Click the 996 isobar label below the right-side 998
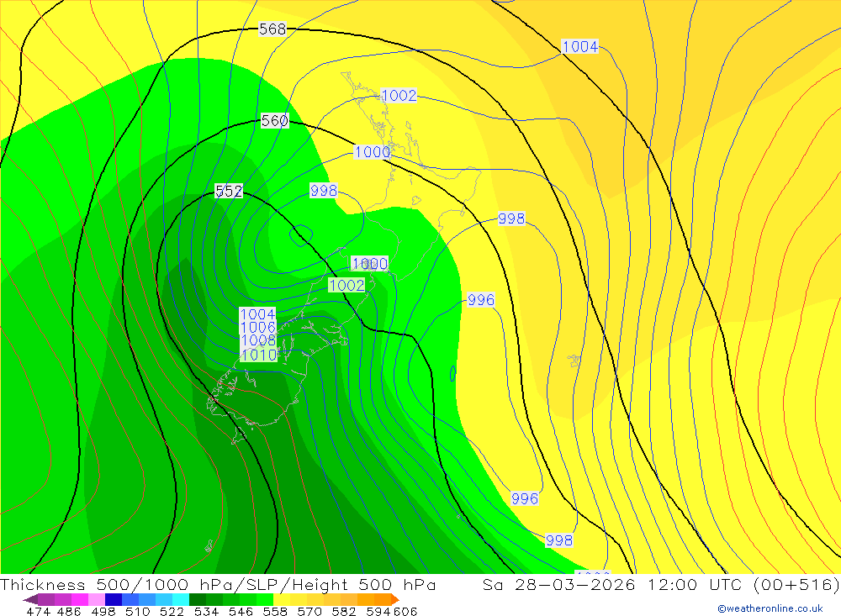Image resolution: width=841 pixels, height=616 pixels. click(x=481, y=300)
